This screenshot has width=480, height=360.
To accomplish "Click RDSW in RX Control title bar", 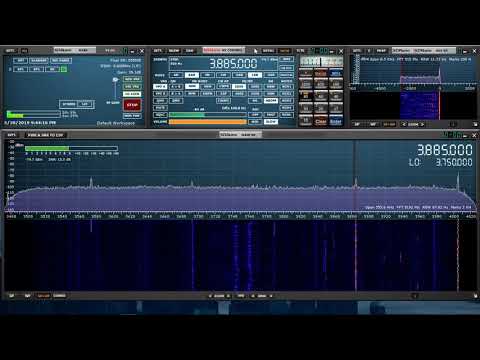I will (174, 51).
